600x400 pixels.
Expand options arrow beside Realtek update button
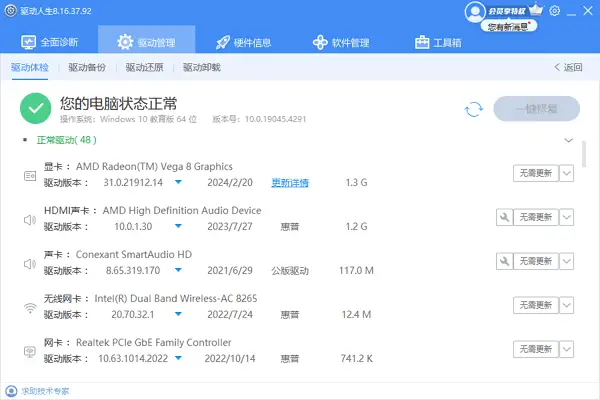[x=566, y=349]
